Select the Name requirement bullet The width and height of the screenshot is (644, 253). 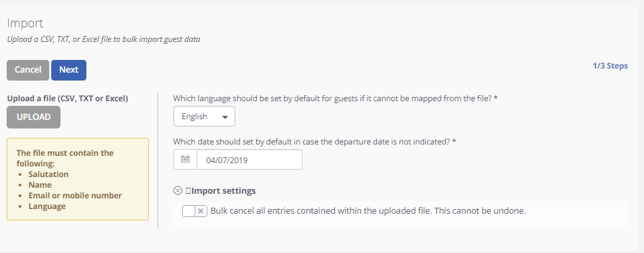pyautogui.click(x=41, y=185)
